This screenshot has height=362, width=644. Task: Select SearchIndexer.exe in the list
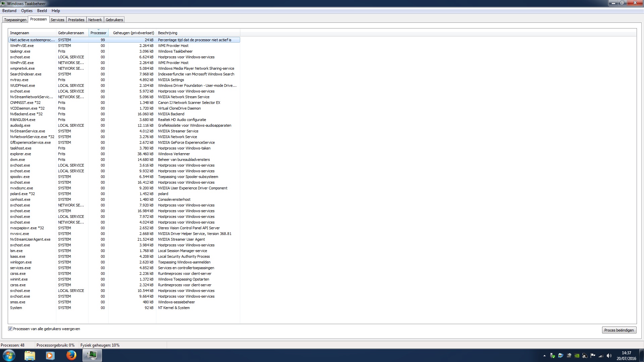click(124, 74)
